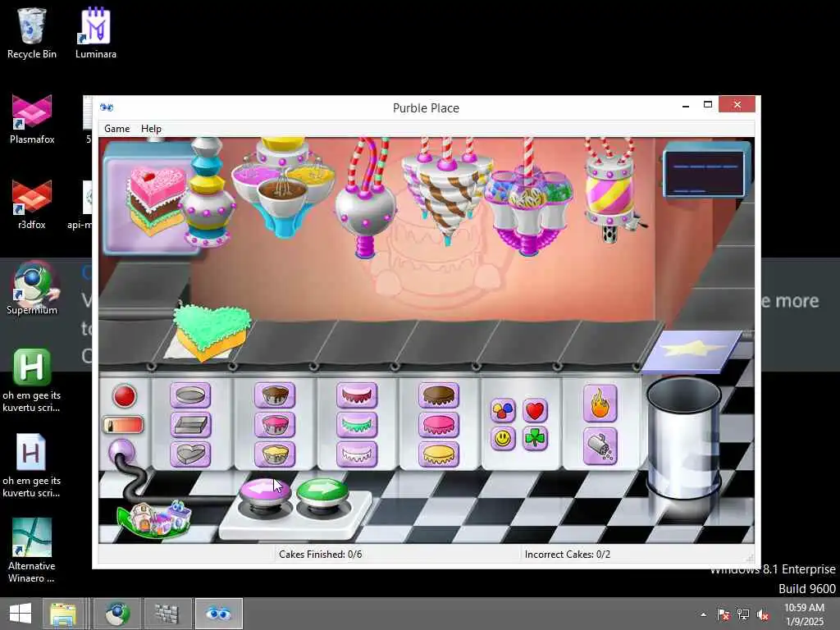Pick the red-pink frosting layer button

click(x=357, y=395)
